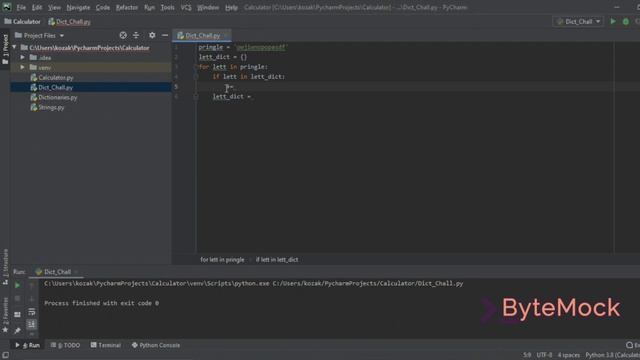Select Dict_Chall.py in project tree
The width and height of the screenshot is (640, 360).
point(56,87)
